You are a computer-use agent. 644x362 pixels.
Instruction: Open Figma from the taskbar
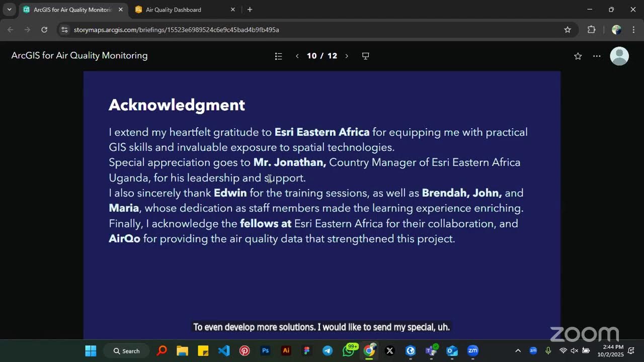(307, 351)
